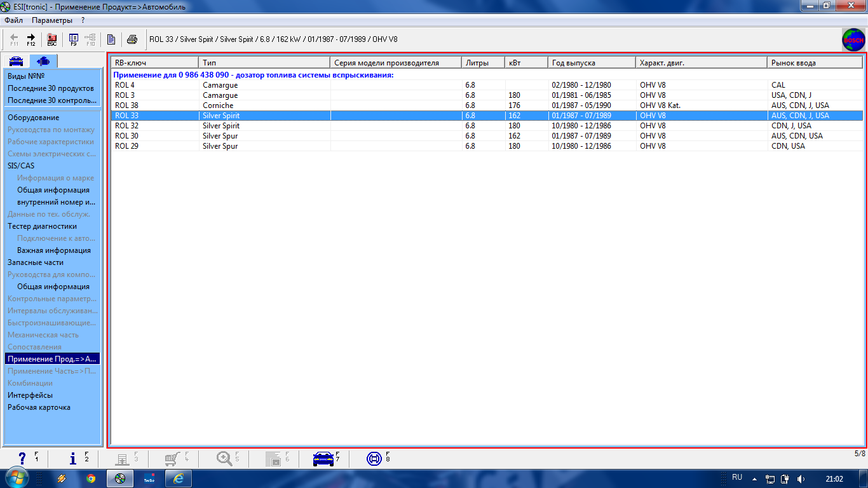Click the F8 Bosch armature icon

point(378,458)
